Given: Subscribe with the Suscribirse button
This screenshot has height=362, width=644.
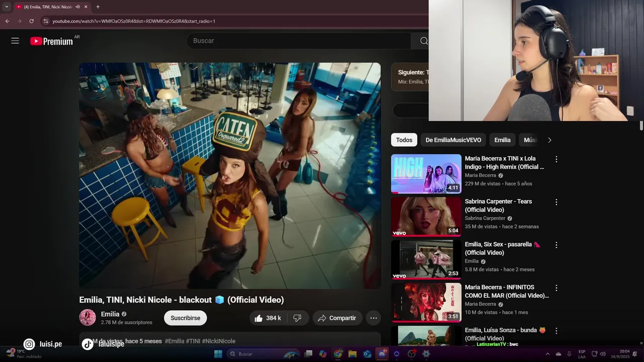Looking at the screenshot, I should click(185, 318).
